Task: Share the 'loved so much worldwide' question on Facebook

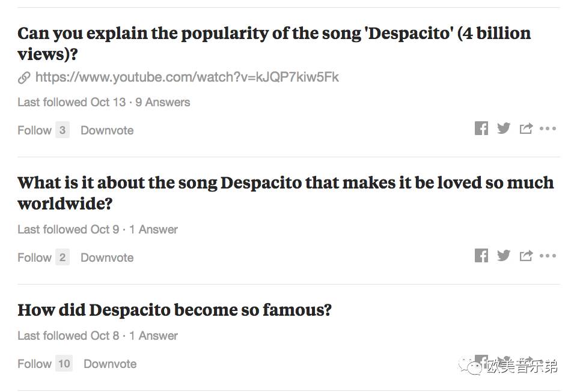Action: (x=481, y=256)
